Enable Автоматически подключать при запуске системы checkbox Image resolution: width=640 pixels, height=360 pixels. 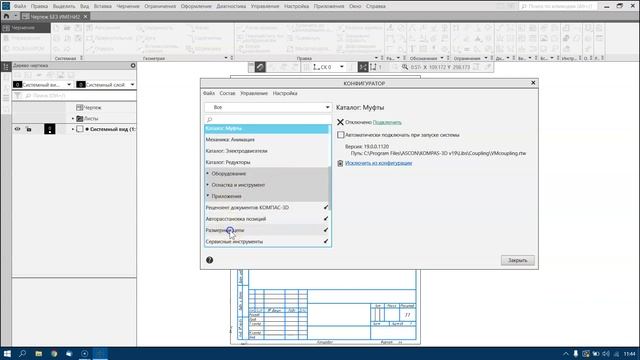[340, 135]
